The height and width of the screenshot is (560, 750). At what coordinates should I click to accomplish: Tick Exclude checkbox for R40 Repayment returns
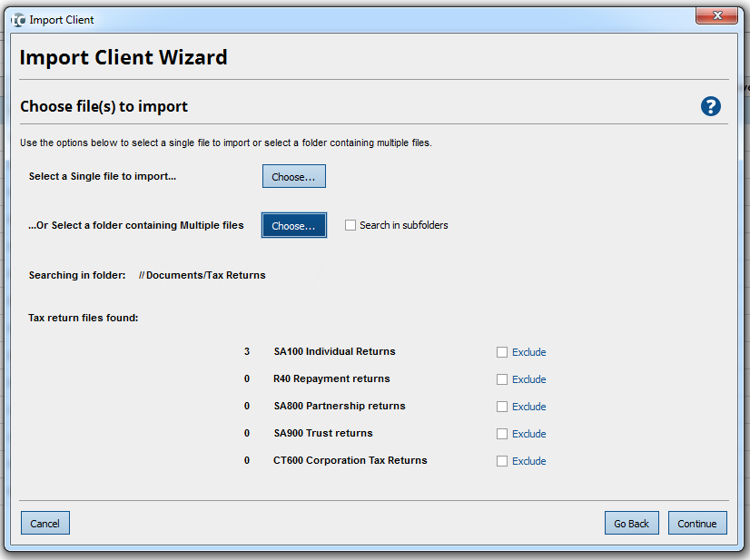(x=502, y=379)
